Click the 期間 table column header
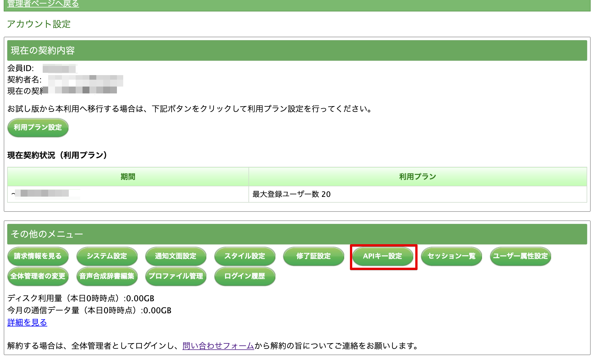This screenshot has width=611, height=364. 128,177
